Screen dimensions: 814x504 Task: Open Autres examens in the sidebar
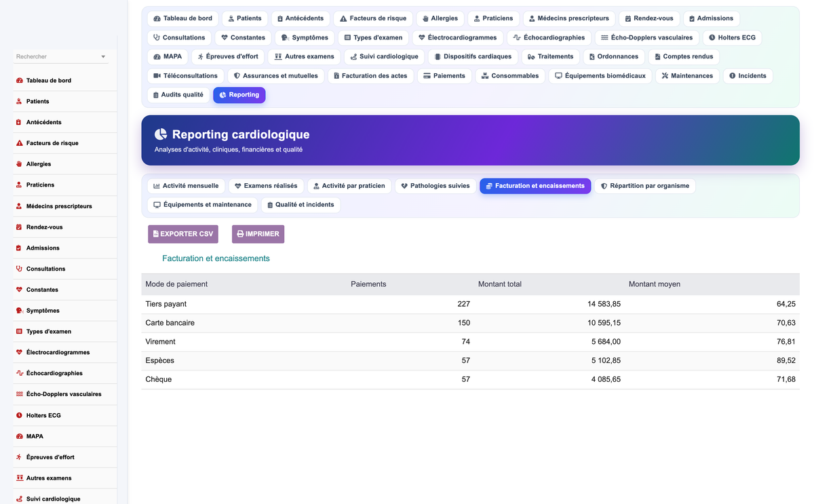[65, 478]
